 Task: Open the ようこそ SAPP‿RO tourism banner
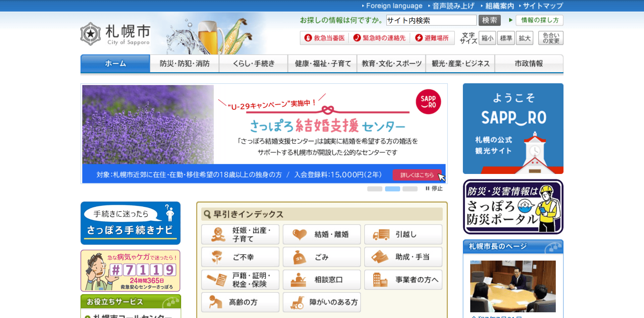tap(513, 129)
